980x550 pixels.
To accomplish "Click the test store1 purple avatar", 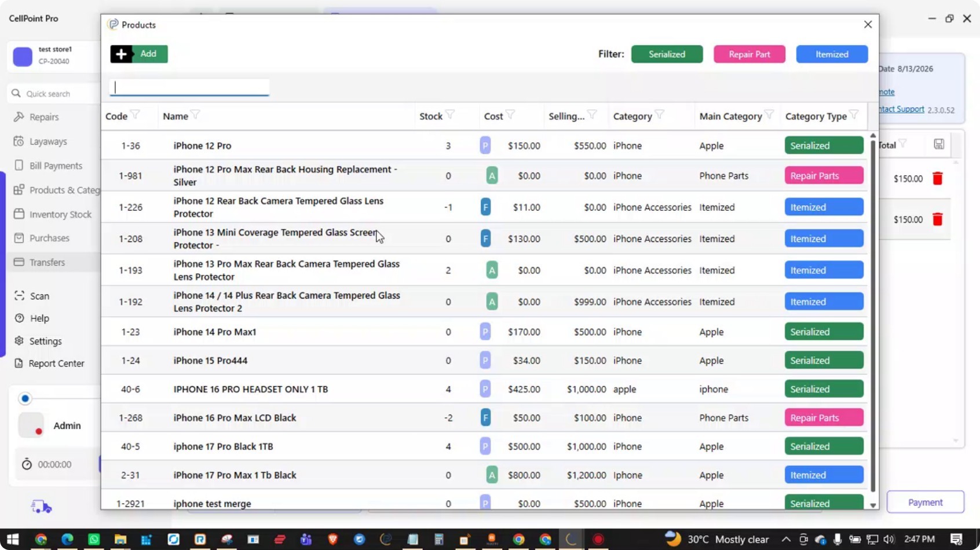I will pos(23,56).
